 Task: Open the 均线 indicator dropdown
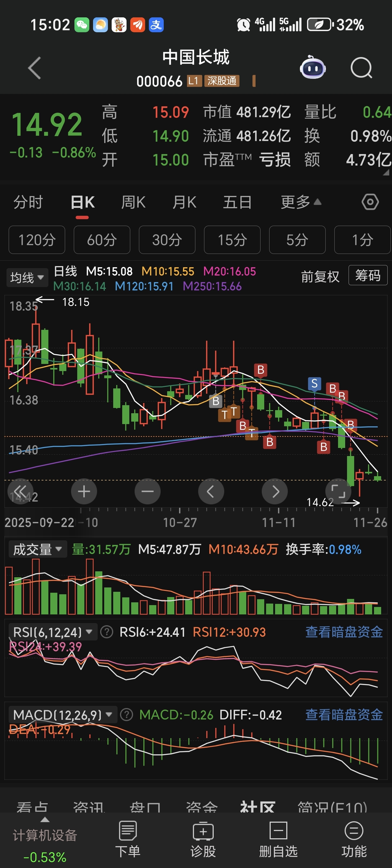[x=27, y=278]
